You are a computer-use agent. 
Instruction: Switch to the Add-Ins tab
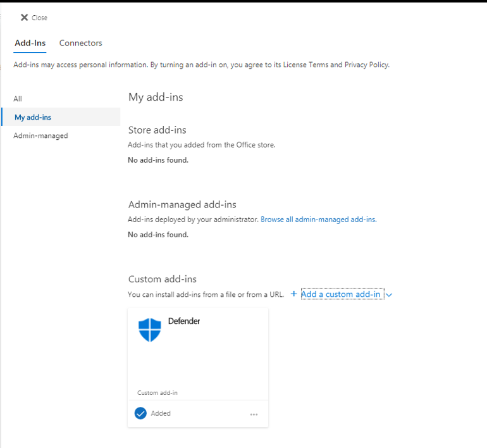point(30,43)
